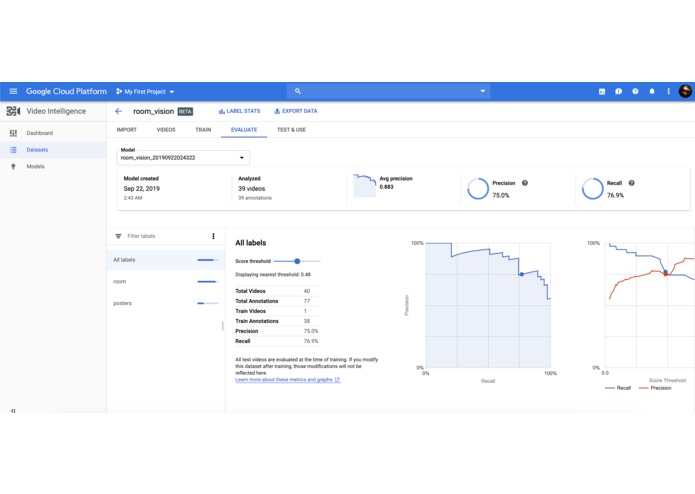Screen dimensions: 695x494
Task: Click the search magnifier icon
Action: point(298,91)
